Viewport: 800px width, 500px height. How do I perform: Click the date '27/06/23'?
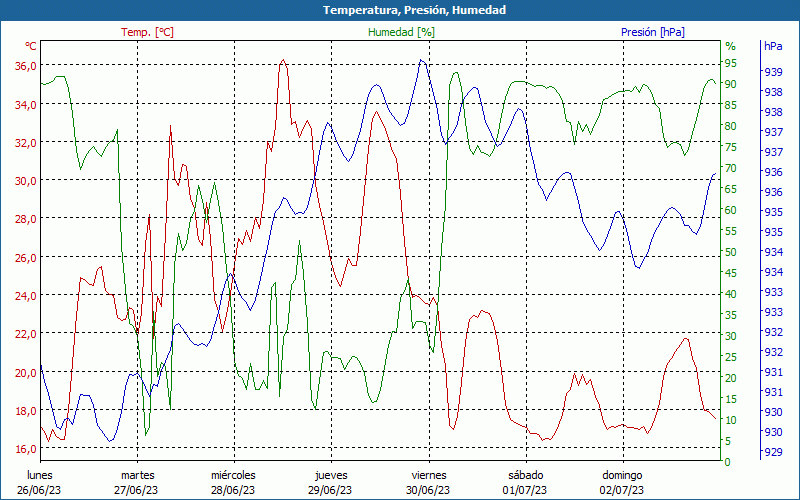pyautogui.click(x=136, y=490)
